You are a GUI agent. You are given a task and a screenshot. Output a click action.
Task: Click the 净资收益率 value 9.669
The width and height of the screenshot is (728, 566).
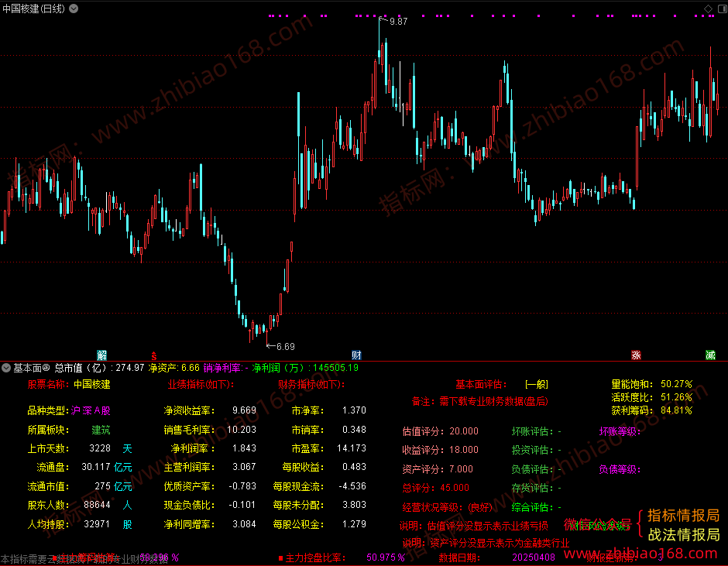tap(244, 410)
